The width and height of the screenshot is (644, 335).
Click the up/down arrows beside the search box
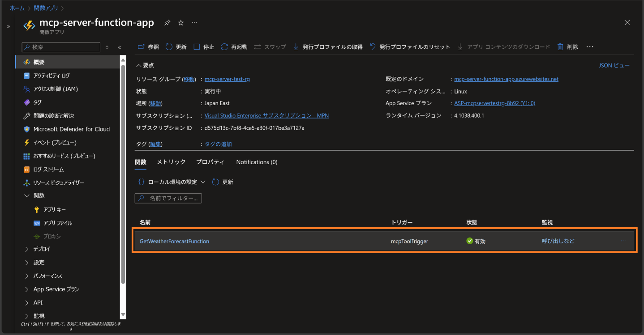click(x=107, y=47)
